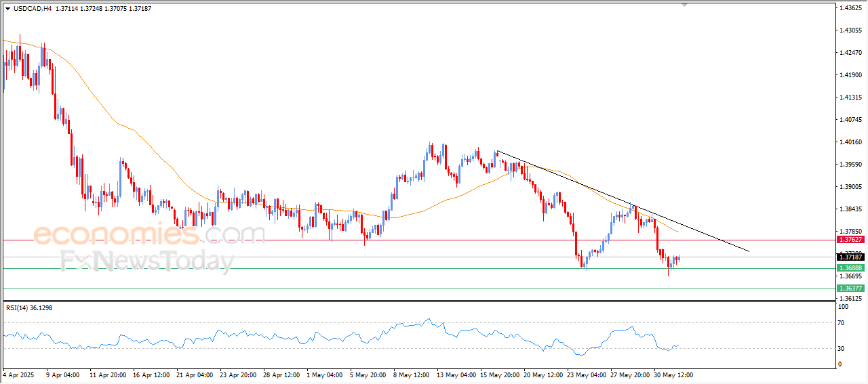Click the FxNewsToday watermark logo
The image size is (868, 384).
(147, 261)
